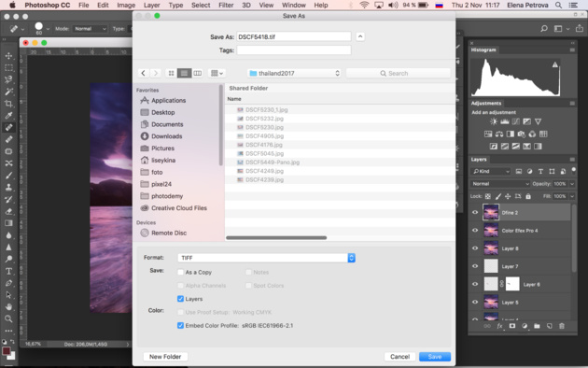588x368 pixels.
Task: Click the Search field in Save dialog
Action: click(399, 73)
